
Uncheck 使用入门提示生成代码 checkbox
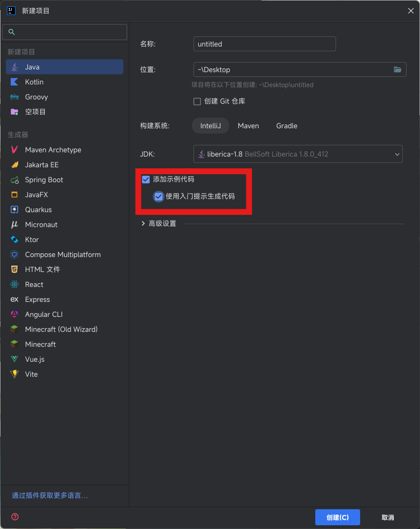159,196
